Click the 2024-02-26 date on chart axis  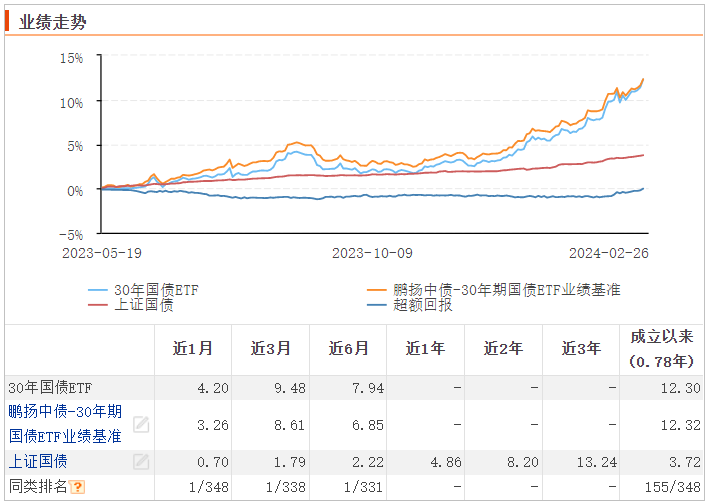(x=608, y=253)
